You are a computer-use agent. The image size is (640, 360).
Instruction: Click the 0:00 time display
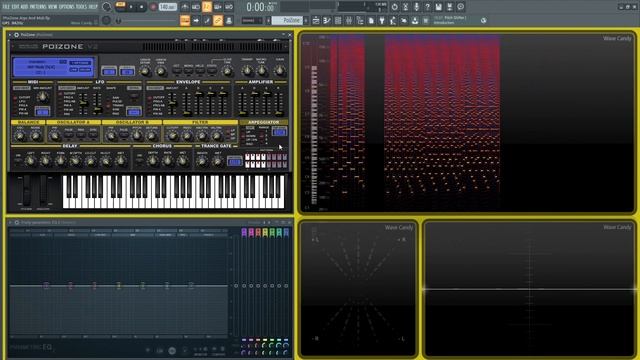(x=260, y=7)
